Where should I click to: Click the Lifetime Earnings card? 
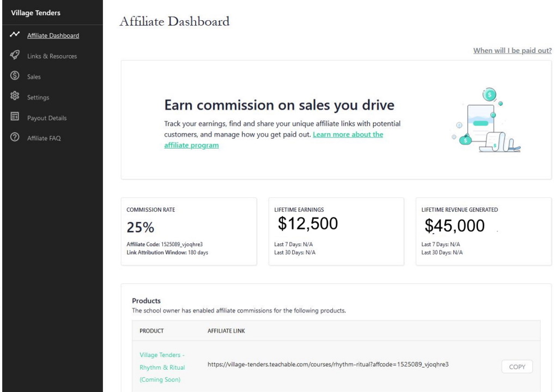336,231
